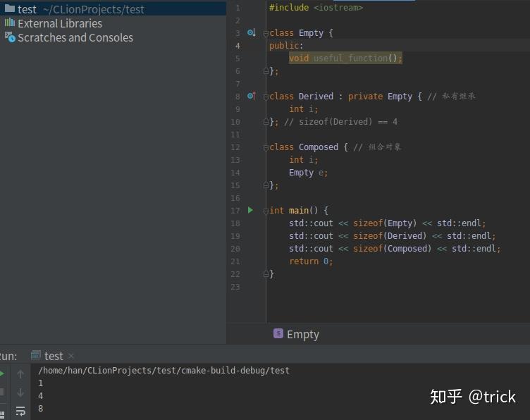The height and width of the screenshot is (420, 530).
Task: Click console output value 1
Action: [x=41, y=383]
